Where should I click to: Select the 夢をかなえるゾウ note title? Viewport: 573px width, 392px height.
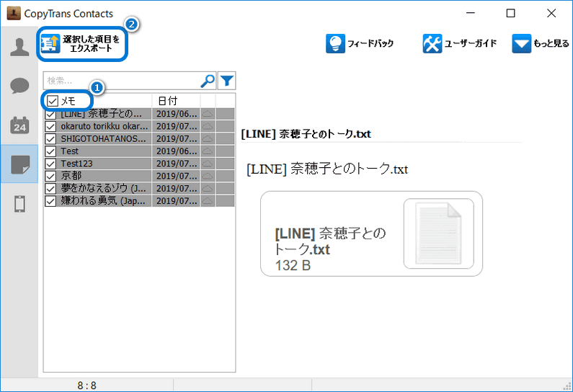(103, 189)
